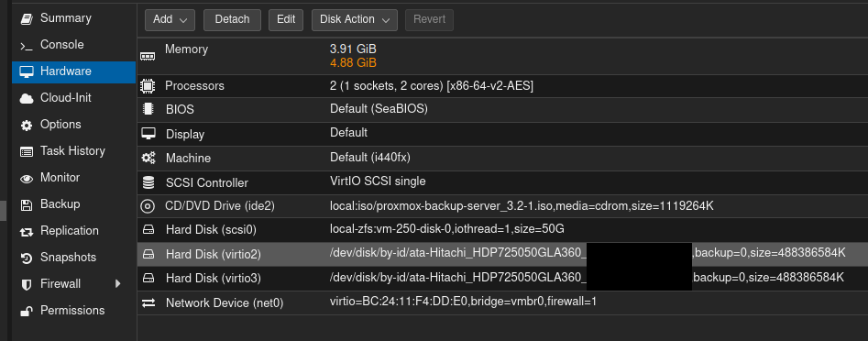Open the Add dropdown menu

(x=170, y=20)
